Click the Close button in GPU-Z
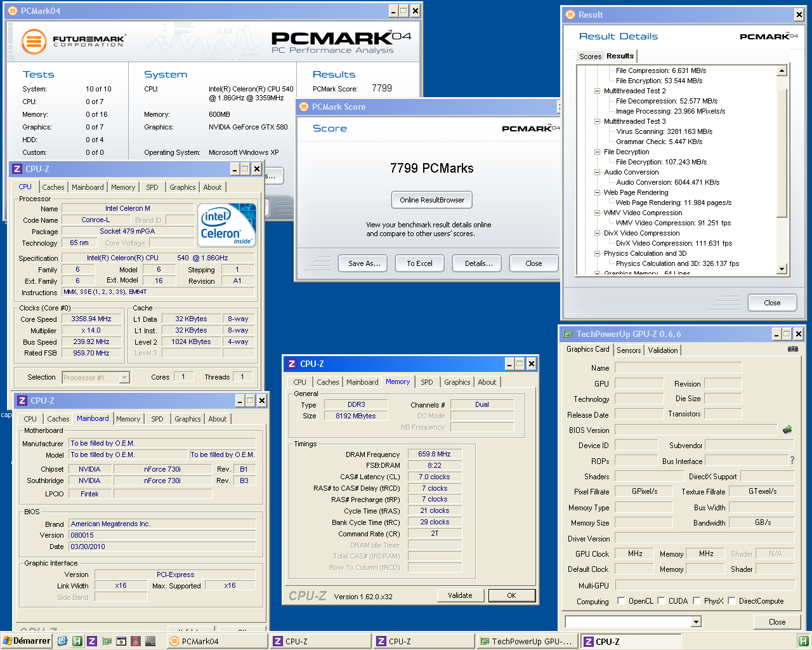 tap(777, 622)
